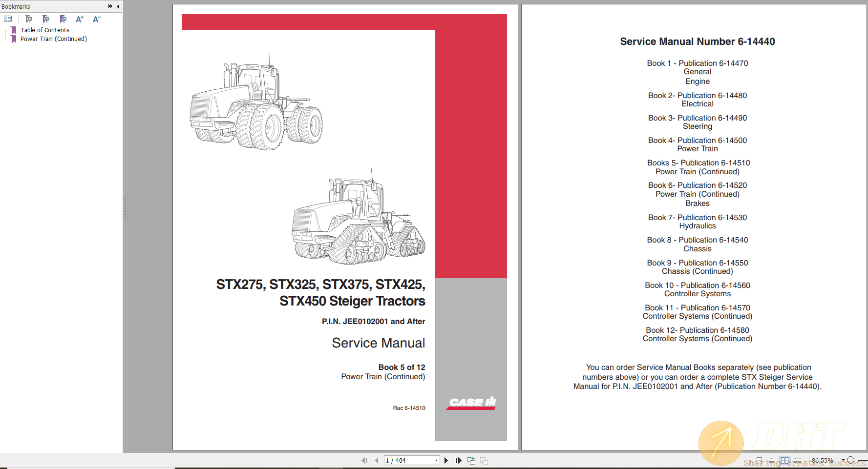Open the zoom percentage dropdown

(843, 460)
